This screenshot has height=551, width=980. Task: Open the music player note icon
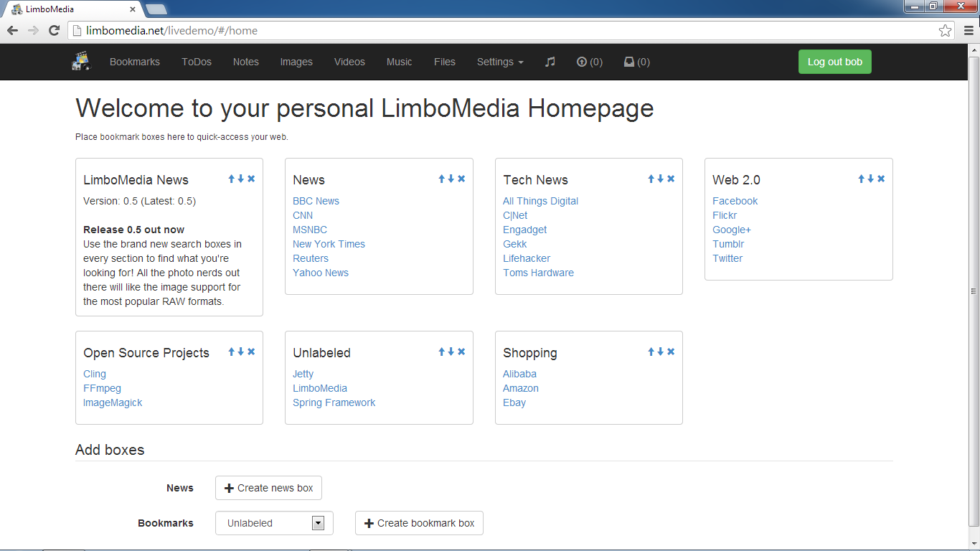pos(550,62)
